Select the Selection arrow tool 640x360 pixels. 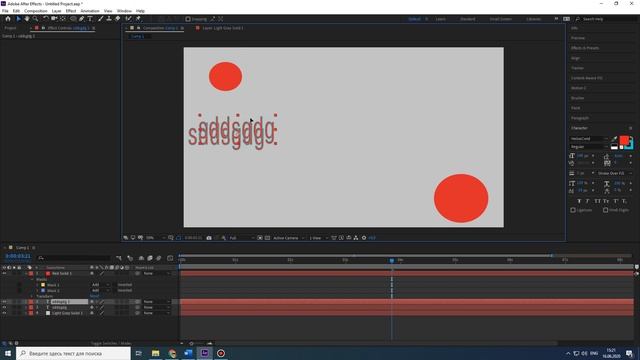pyautogui.click(x=18, y=19)
